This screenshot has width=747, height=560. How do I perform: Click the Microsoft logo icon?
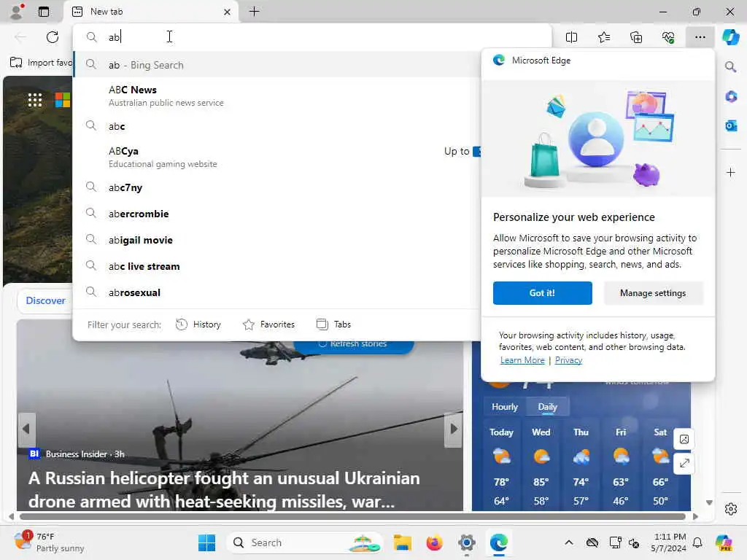click(63, 100)
